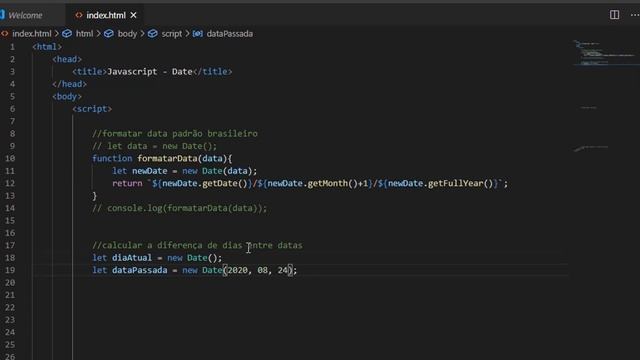Click the formatarData function name
This screenshot has height=360, width=640.
point(167,158)
